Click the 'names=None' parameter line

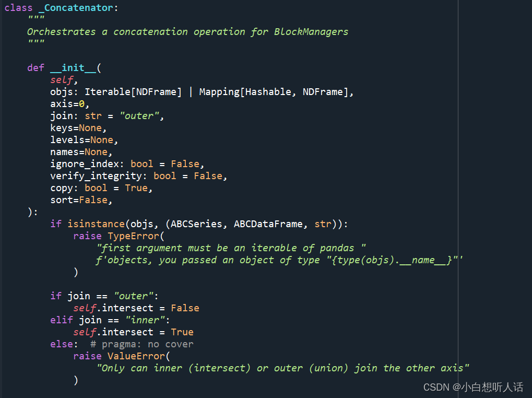pos(81,152)
